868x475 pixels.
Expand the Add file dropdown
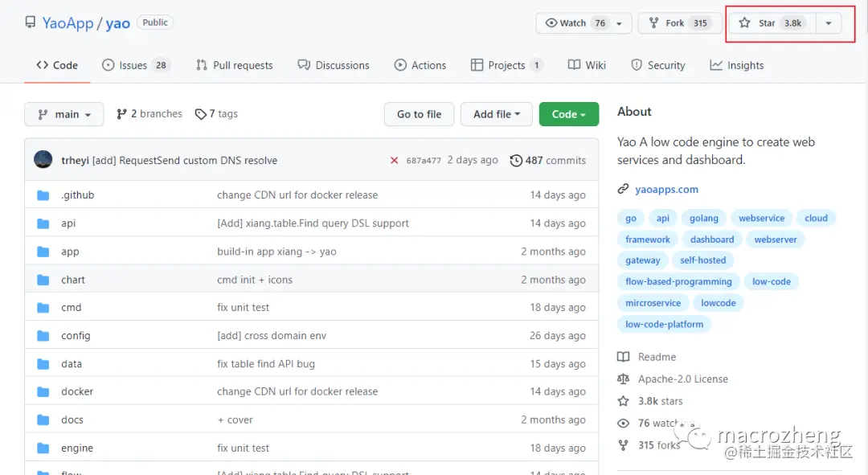[x=497, y=114]
